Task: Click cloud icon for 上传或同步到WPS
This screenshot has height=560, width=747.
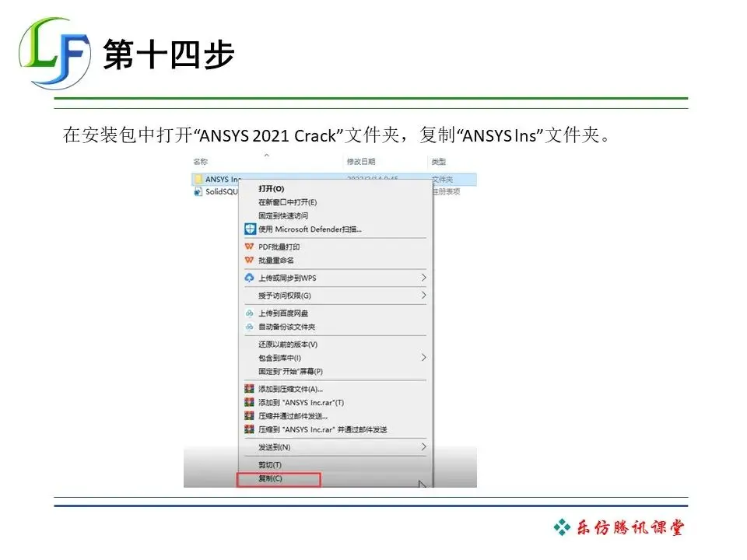Action: tap(249, 278)
